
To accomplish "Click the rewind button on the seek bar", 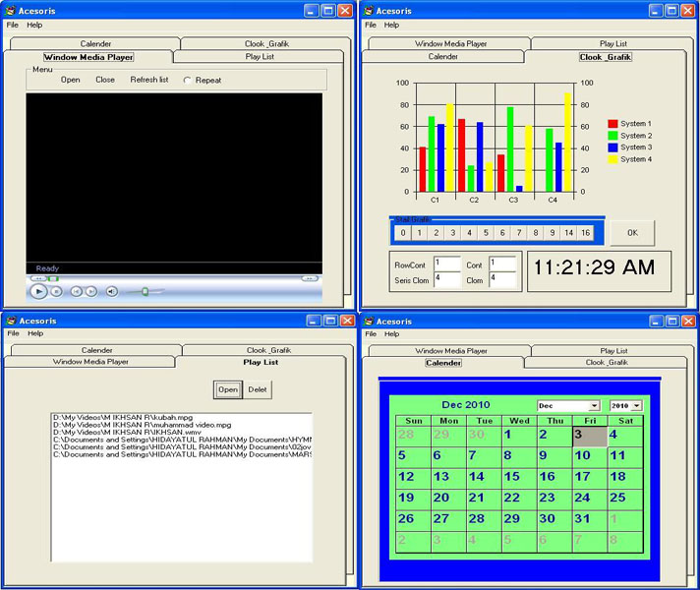I will click(38, 278).
